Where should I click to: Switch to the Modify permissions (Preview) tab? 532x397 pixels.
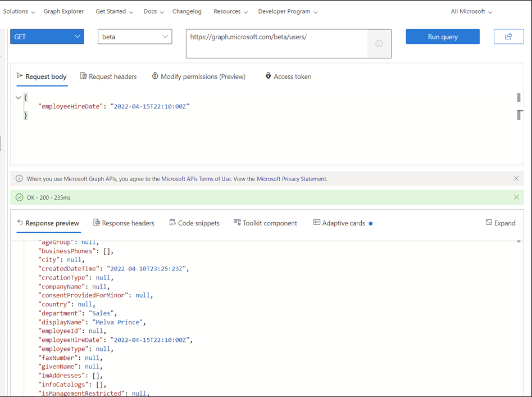198,76
